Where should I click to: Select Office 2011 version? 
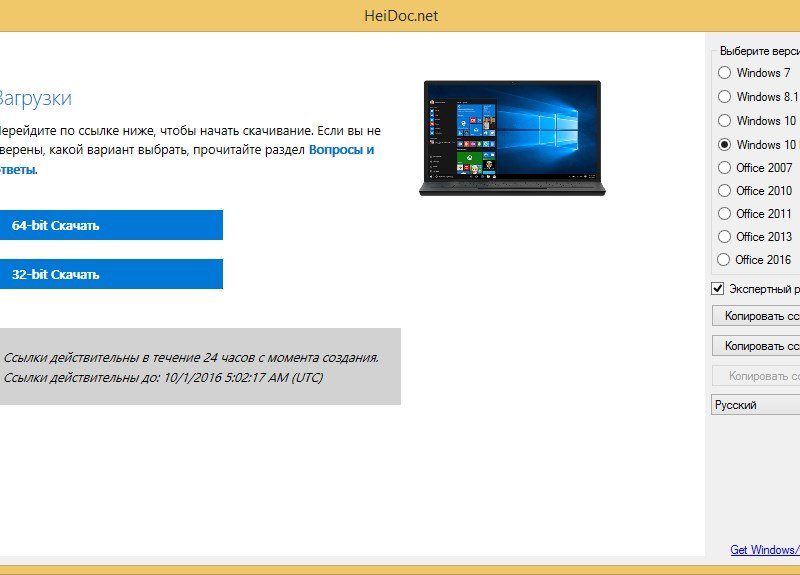(724, 213)
